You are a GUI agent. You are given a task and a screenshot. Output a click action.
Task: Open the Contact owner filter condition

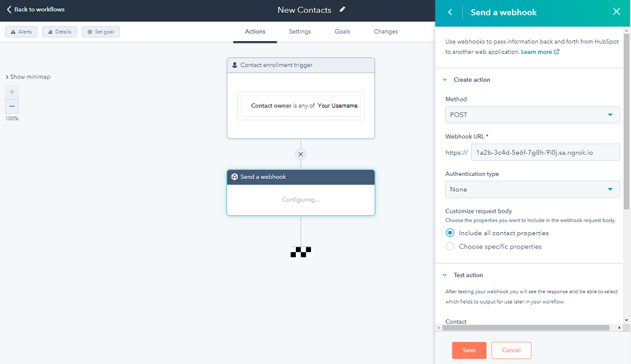pos(301,106)
